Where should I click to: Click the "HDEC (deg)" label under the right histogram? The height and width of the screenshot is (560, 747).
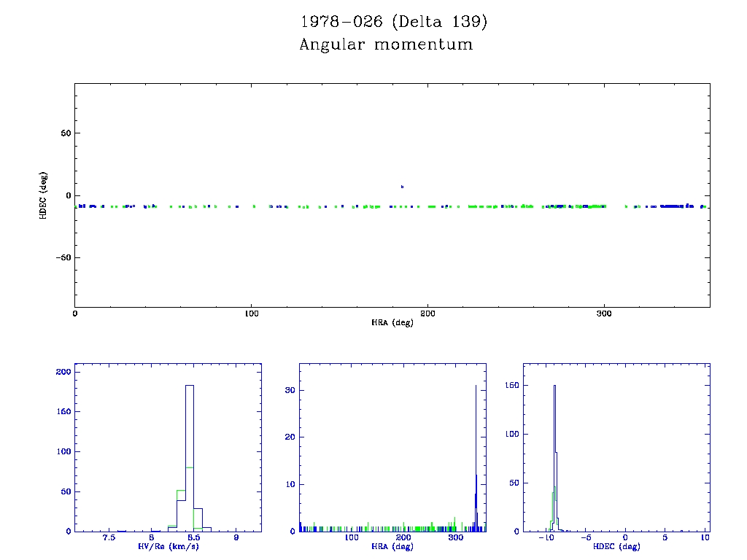click(616, 546)
